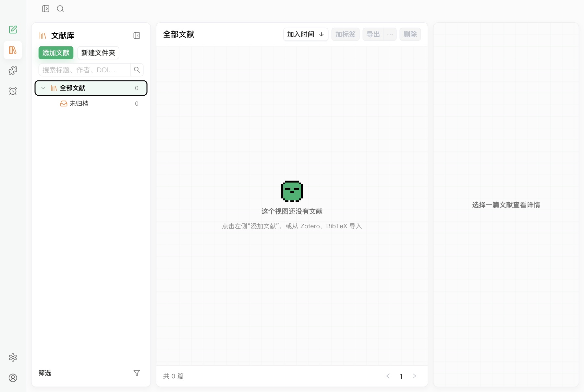
Task: Click the 筛选 label
Action: click(45, 373)
